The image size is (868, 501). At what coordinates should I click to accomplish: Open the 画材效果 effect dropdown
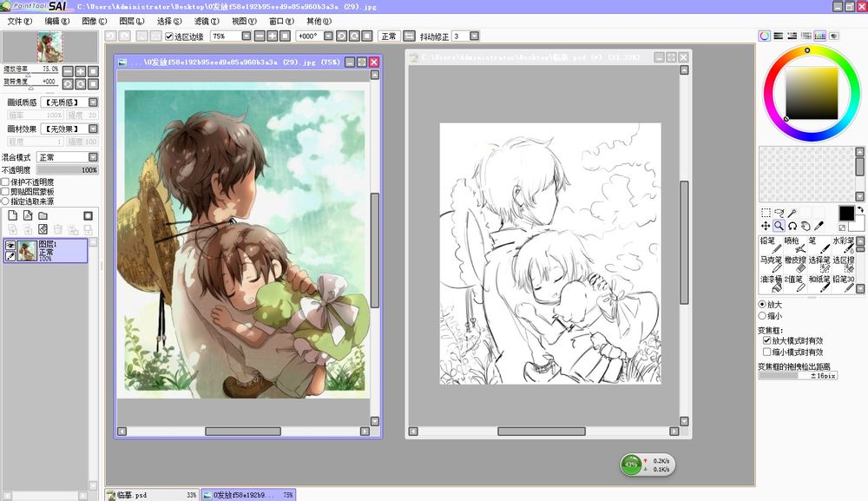[x=93, y=129]
